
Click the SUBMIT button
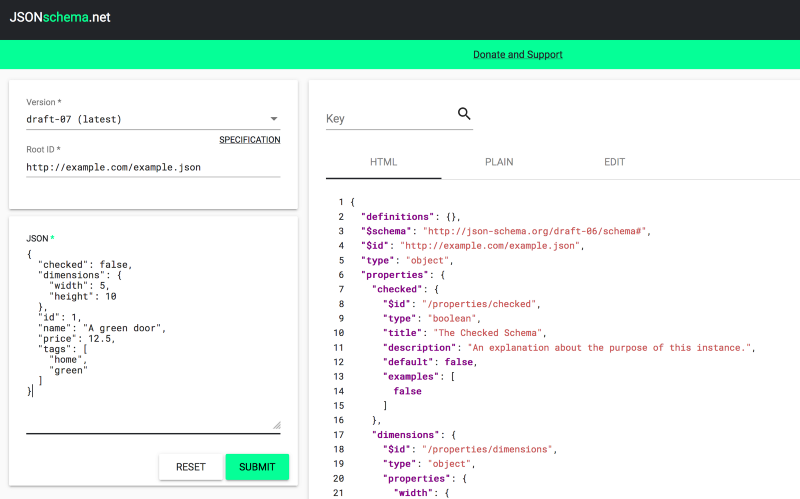click(257, 467)
